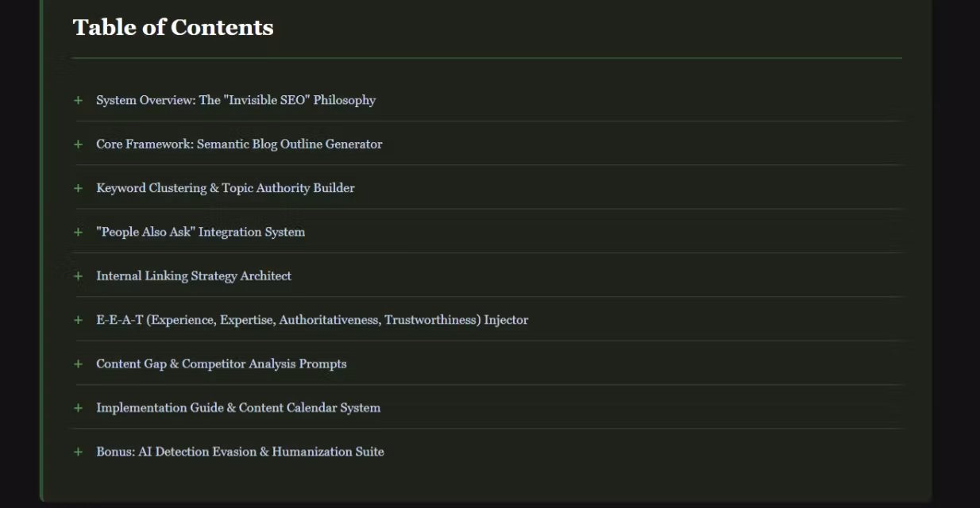Image resolution: width=980 pixels, height=508 pixels.
Task: Expand Keyword Clustering using its plus icon
Action: coord(78,189)
